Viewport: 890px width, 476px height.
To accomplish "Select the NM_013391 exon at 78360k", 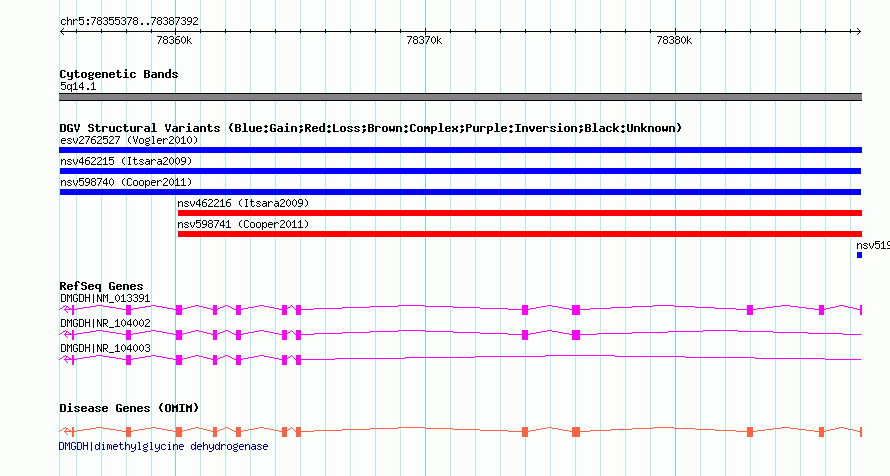I will coord(179,310).
